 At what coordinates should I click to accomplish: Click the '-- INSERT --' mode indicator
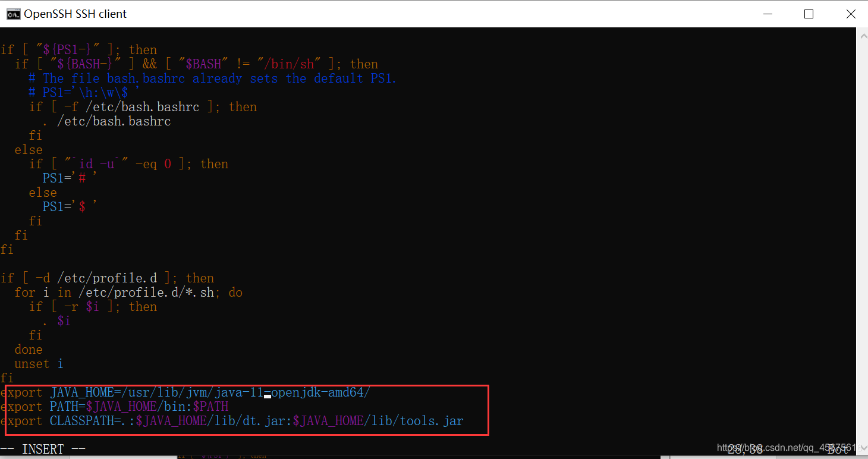pyautogui.click(x=43, y=449)
